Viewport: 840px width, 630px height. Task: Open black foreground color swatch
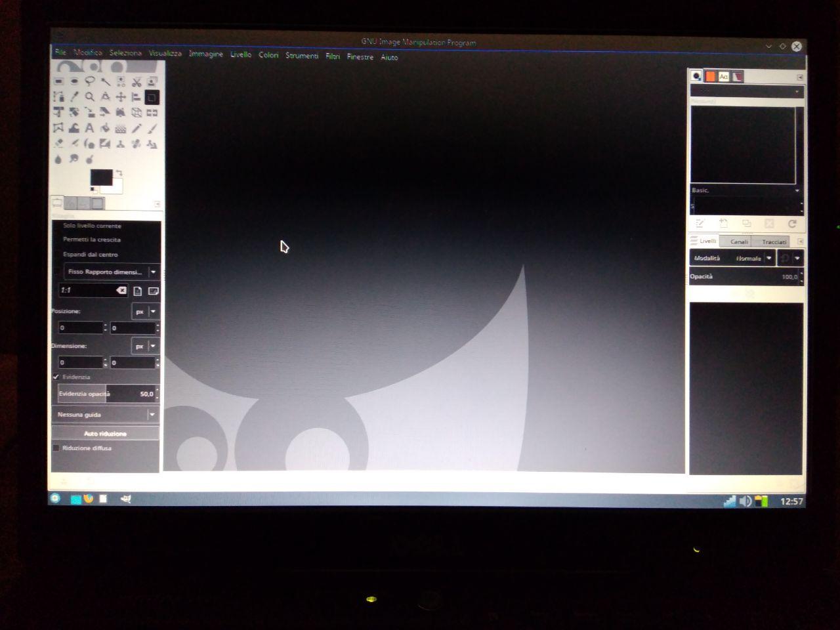click(101, 177)
